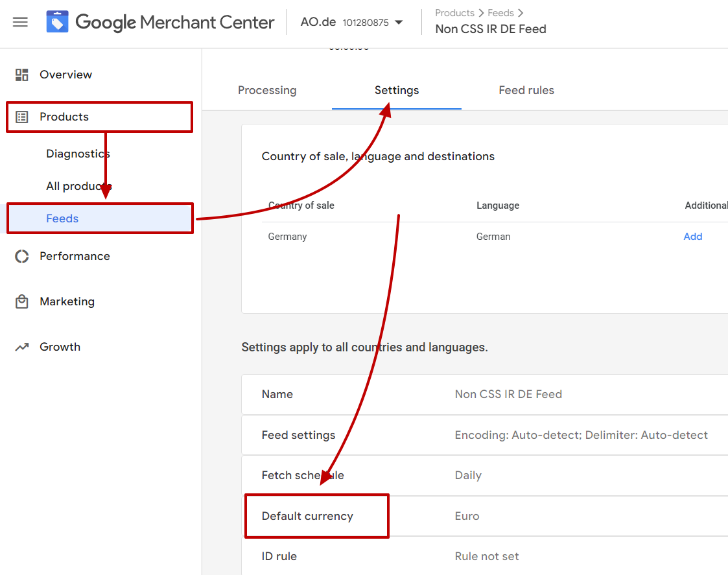Open the Fetch schedule row
Image resolution: width=728 pixels, height=575 pixels.
tap(484, 476)
